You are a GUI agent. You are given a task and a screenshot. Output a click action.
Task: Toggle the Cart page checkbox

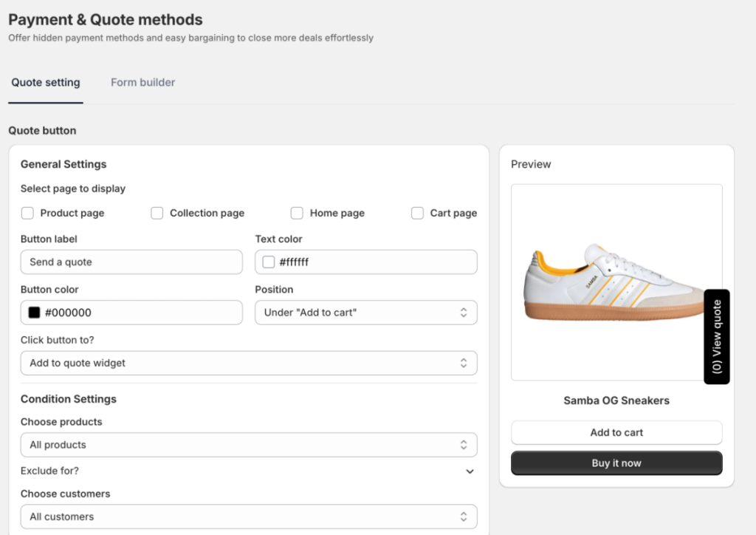pyautogui.click(x=418, y=214)
